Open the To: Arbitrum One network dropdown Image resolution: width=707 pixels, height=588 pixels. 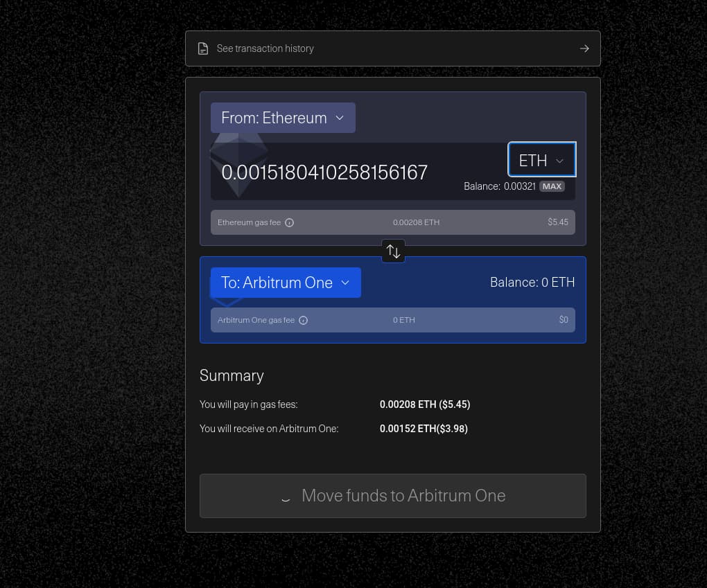click(286, 283)
